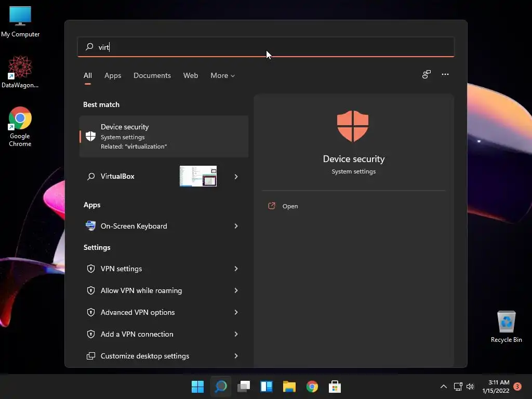This screenshot has width=532, height=399.
Task: Open File Explorer from taskbar
Action: point(289,387)
